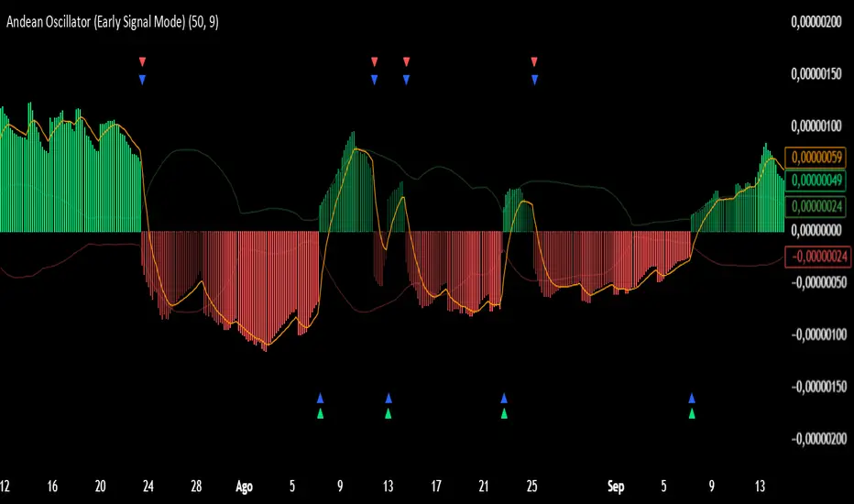Click the 0,00000150 price scale label
Viewport: 854px width, 504px height.
click(x=816, y=74)
